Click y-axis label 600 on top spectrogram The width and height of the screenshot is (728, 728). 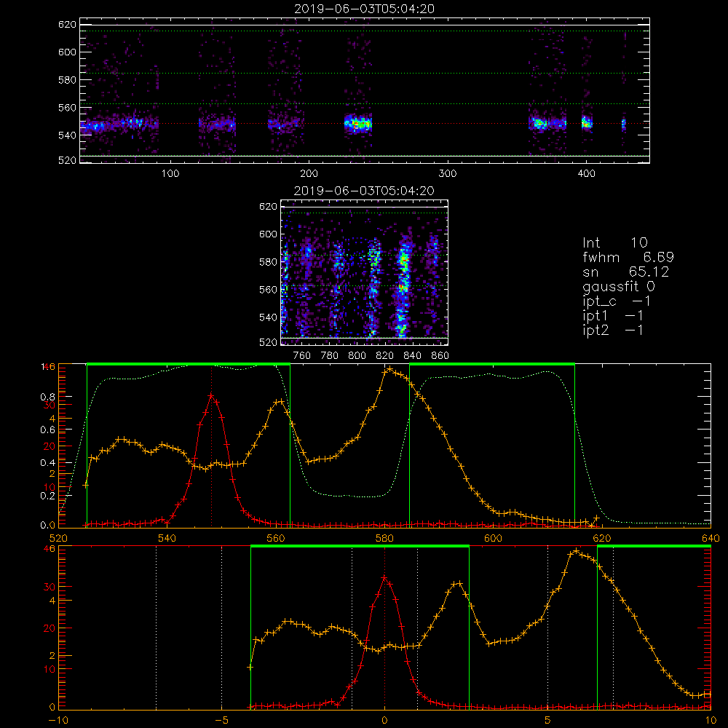point(67,52)
